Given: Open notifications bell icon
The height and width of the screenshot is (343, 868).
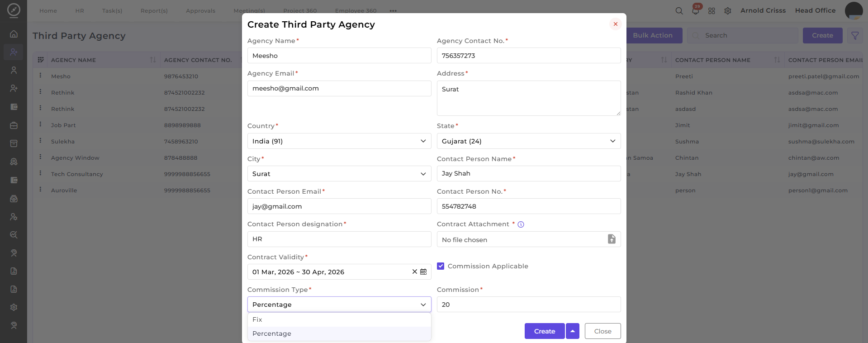Looking at the screenshot, I should [x=696, y=11].
